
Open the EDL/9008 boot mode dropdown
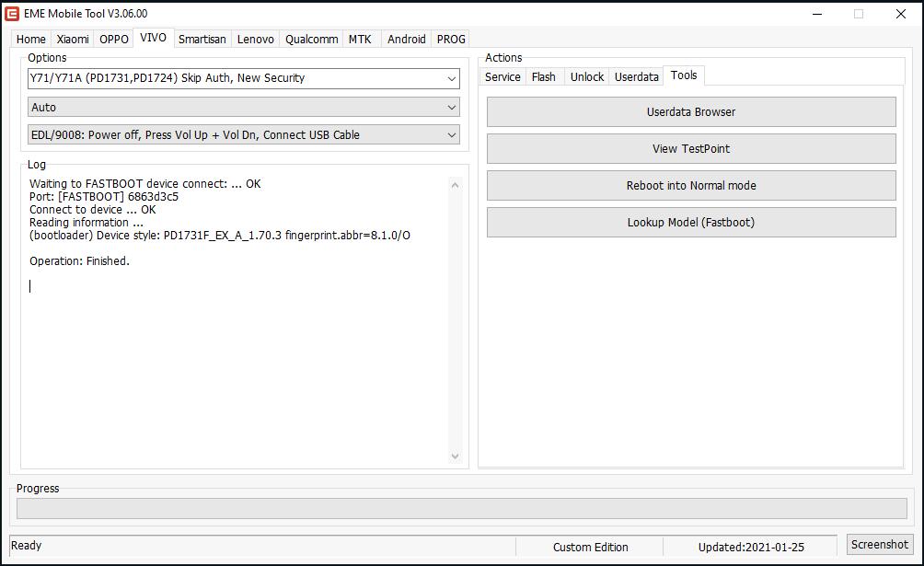(243, 134)
